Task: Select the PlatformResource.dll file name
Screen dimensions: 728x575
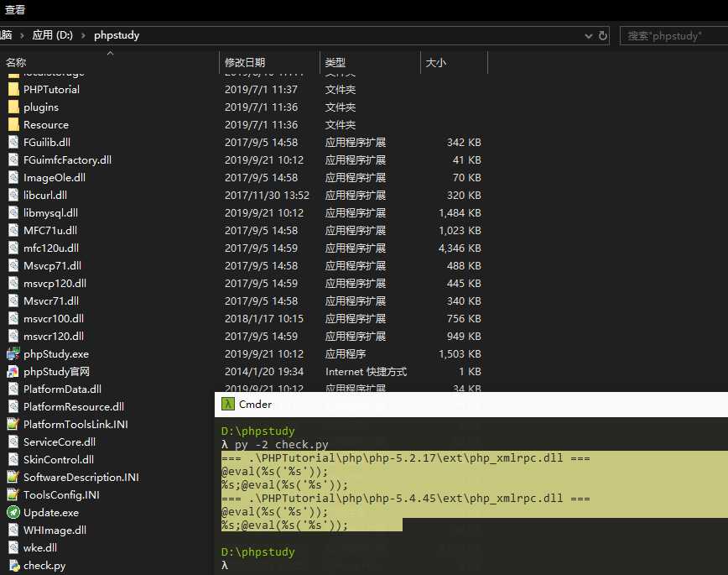Action: [x=74, y=407]
